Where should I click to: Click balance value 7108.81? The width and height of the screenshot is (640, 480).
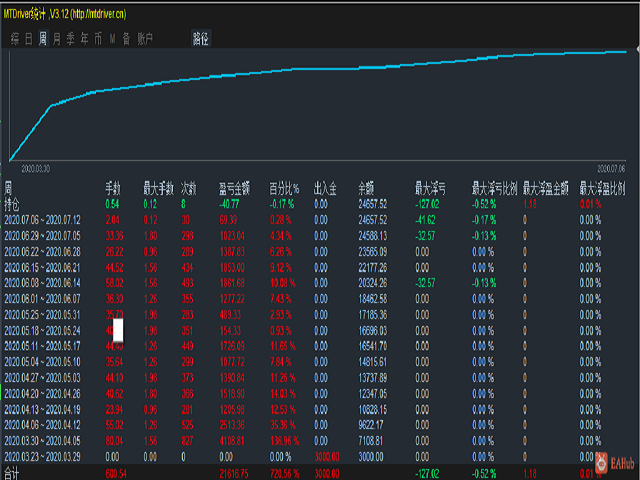coord(371,441)
